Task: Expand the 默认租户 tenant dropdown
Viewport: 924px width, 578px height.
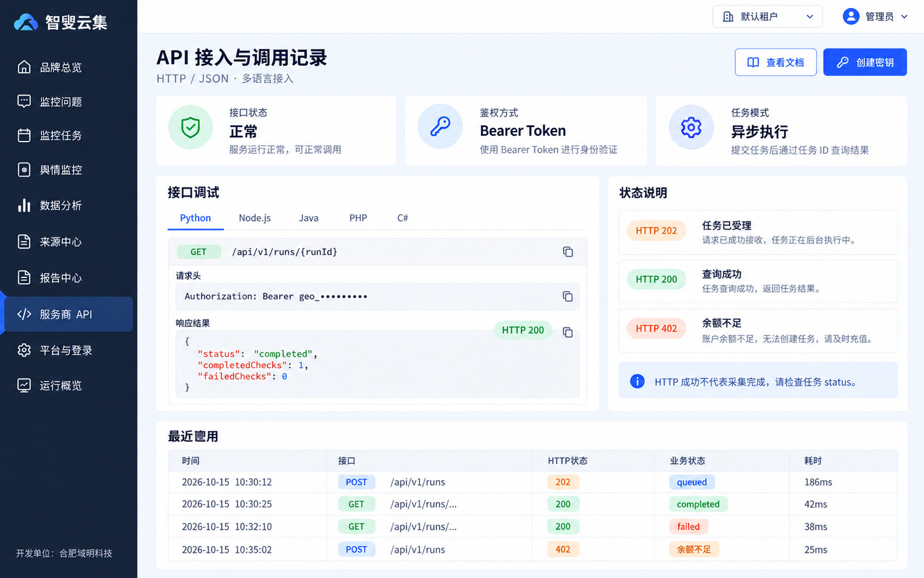Action: (767, 16)
